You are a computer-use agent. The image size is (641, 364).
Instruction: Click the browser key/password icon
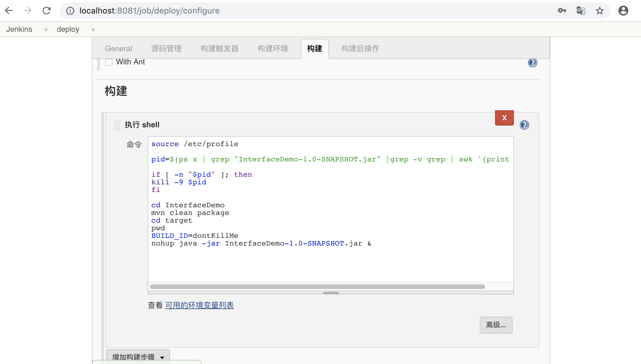coord(563,11)
